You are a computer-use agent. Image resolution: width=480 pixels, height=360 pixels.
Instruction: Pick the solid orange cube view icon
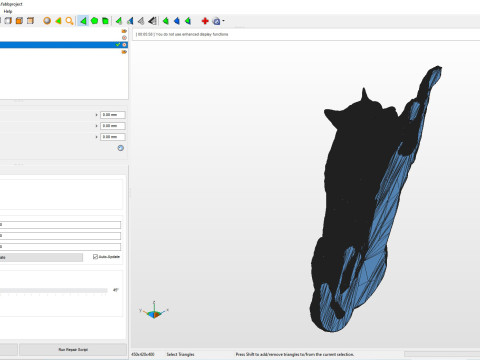pyautogui.click(x=19, y=21)
